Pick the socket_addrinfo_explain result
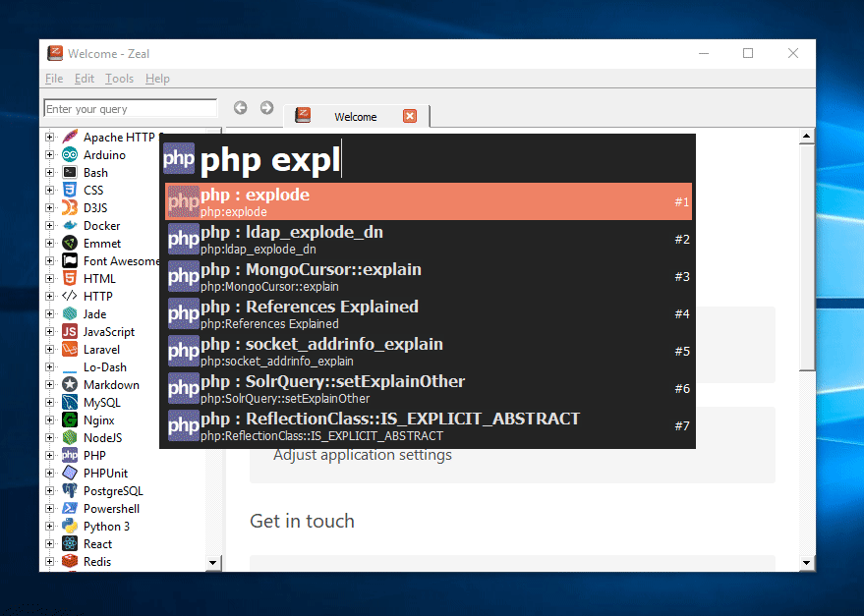Viewport: 864px width, 616px height. pyautogui.click(x=429, y=352)
